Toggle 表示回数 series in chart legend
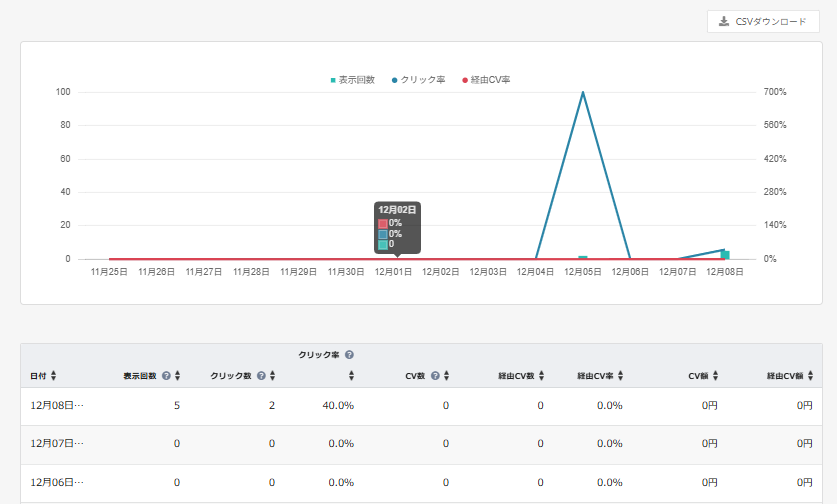The width and height of the screenshot is (837, 504). [352, 80]
